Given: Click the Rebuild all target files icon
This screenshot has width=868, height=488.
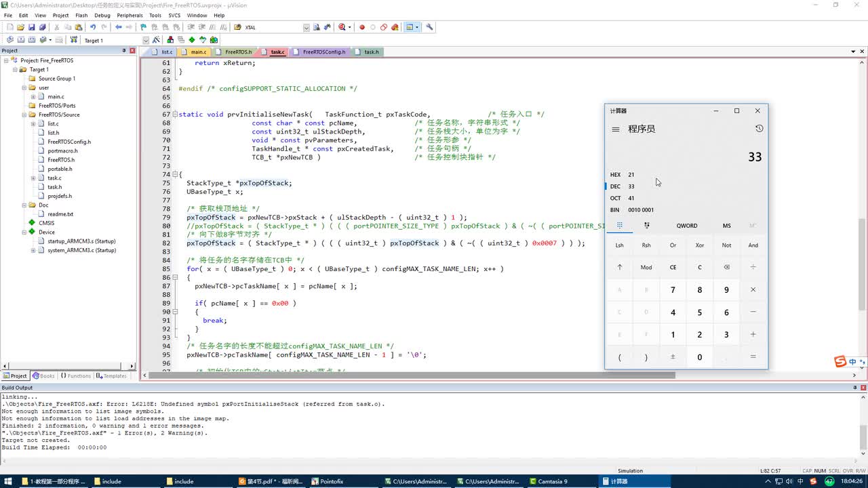Looking at the screenshot, I should [x=31, y=40].
